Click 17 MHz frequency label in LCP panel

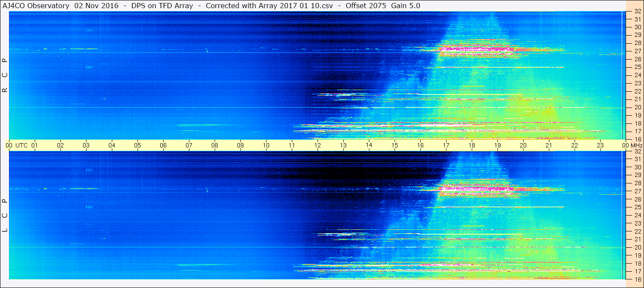638,271
